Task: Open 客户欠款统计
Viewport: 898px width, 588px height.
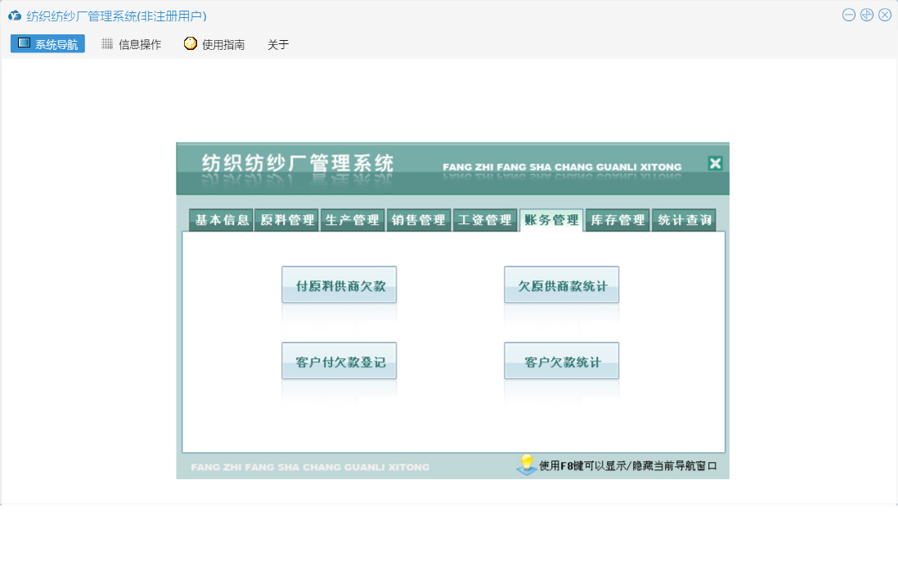Action: point(562,361)
